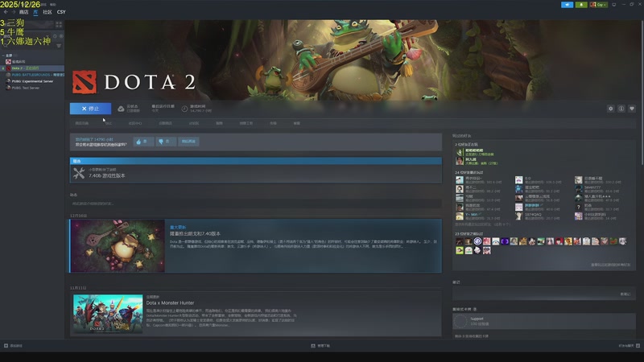Image resolution: width=644 pixels, height=362 pixels.
Task: Click the 稍后再说 maybe later button
Action: [x=188, y=142]
